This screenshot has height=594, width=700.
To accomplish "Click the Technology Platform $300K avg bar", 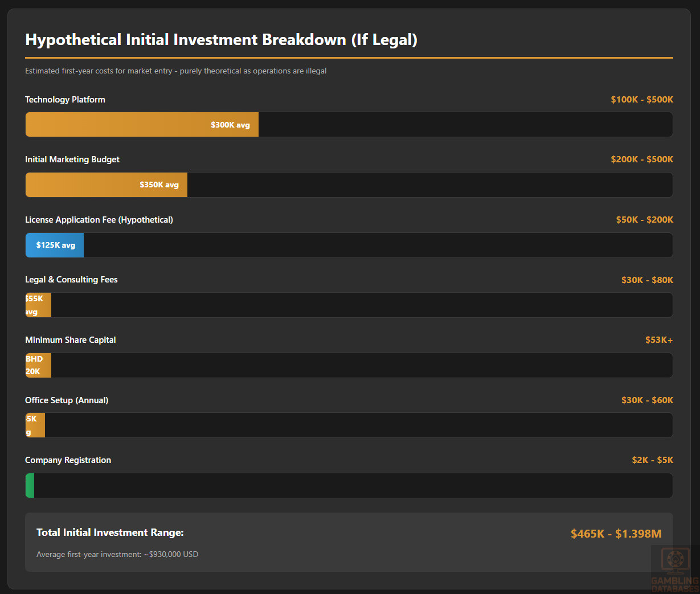I will [142, 125].
